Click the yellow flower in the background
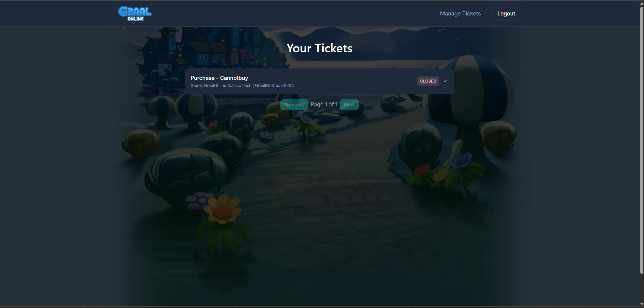The width and height of the screenshot is (644, 308). pyautogui.click(x=223, y=209)
